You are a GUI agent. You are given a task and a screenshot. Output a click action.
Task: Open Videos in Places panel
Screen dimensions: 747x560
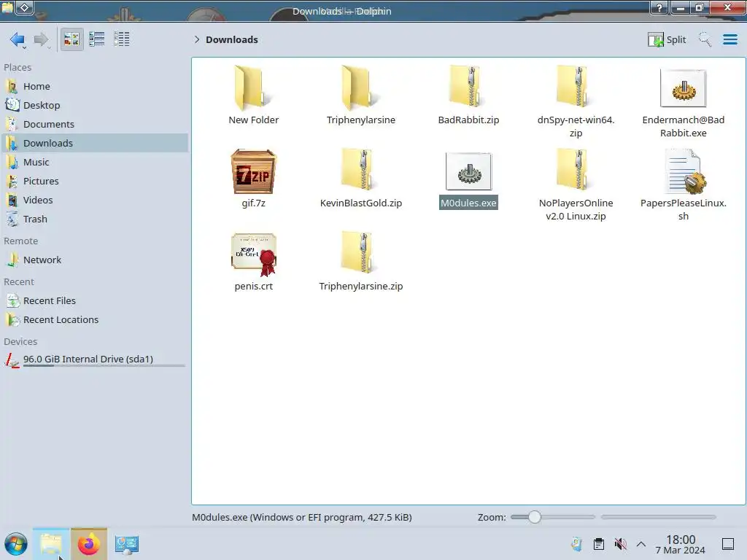(96, 201)
